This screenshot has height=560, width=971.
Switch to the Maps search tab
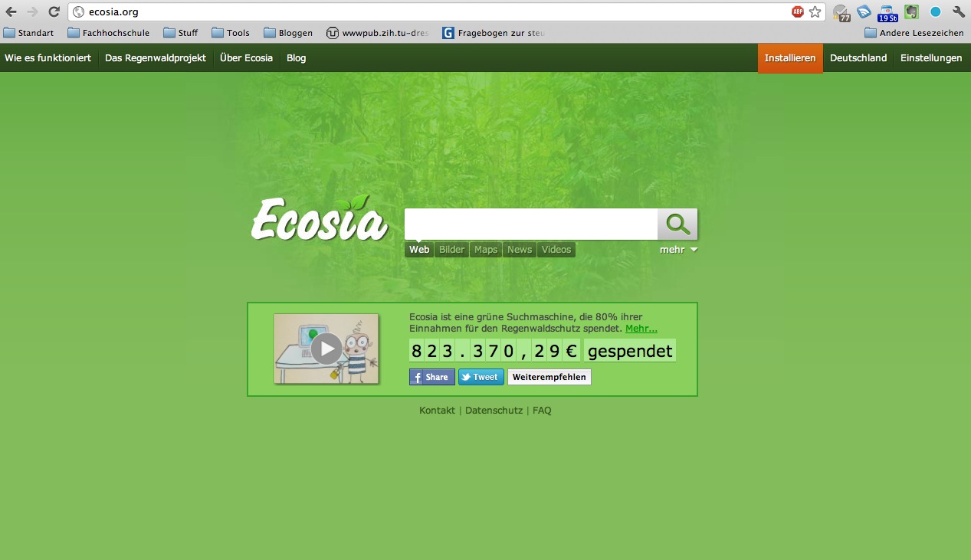point(486,250)
